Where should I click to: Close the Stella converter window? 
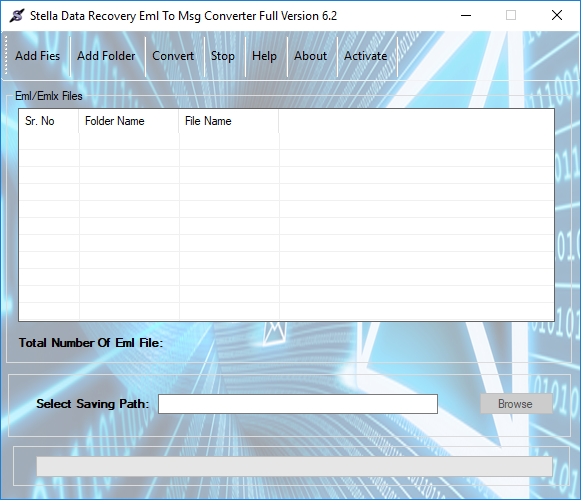pyautogui.click(x=557, y=16)
